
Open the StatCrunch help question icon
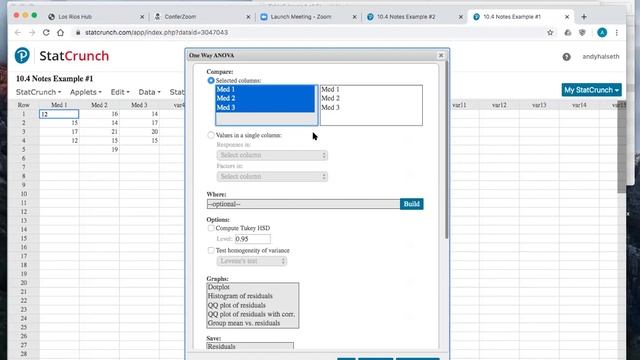pyautogui.click(x=567, y=57)
